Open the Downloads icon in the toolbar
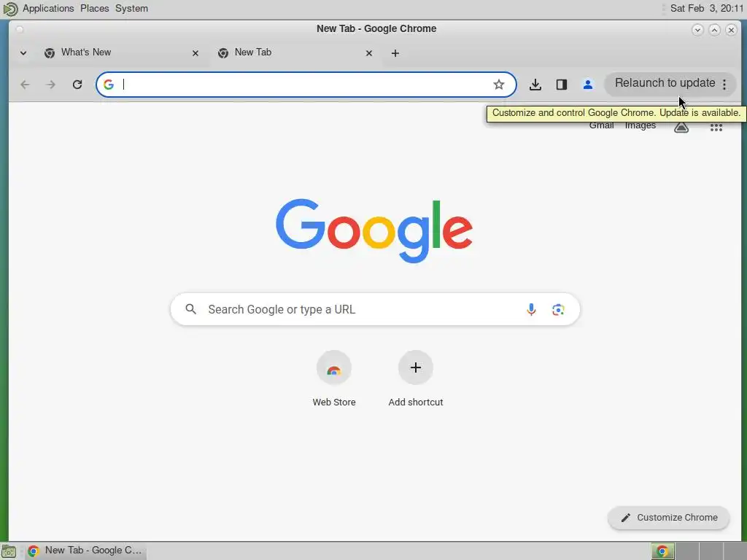This screenshot has width=747, height=560. 535,85
